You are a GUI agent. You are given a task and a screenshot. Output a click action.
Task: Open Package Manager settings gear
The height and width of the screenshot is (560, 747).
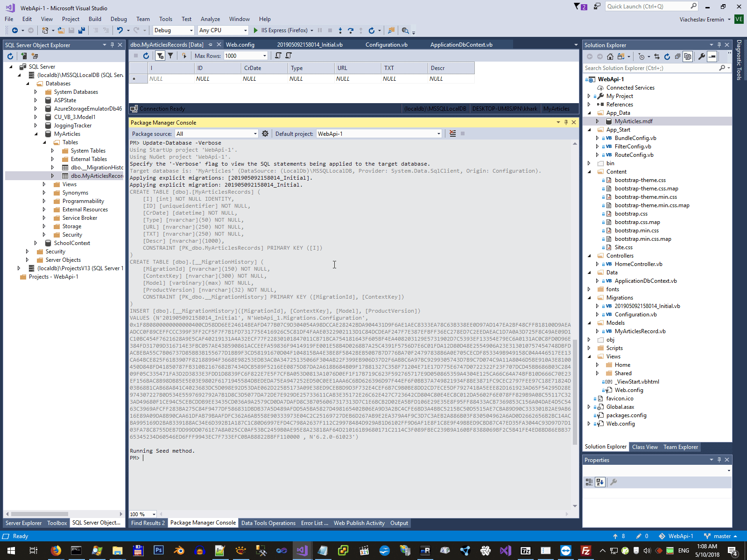265,133
